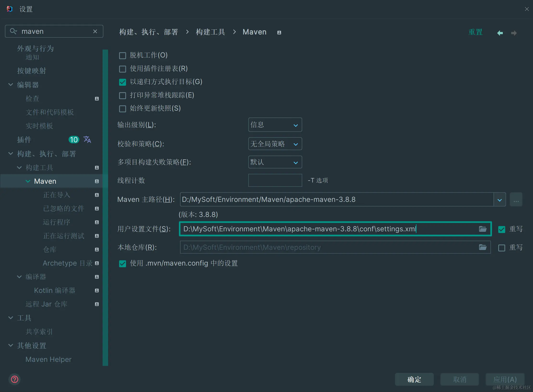Check the 重写 override for local repository
The height and width of the screenshot is (392, 533).
[x=502, y=248]
